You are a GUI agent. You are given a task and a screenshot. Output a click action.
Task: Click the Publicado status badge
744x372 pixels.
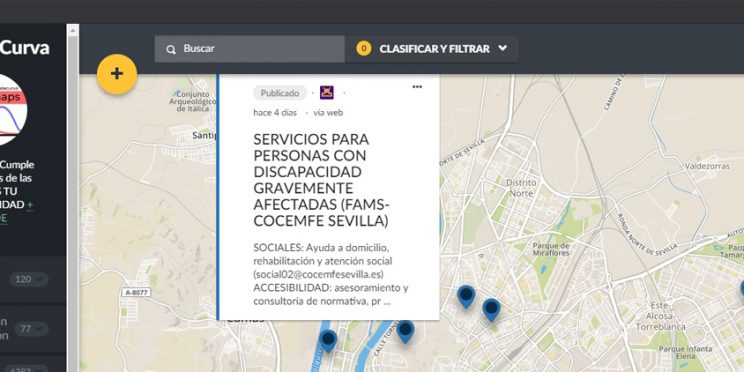point(280,93)
